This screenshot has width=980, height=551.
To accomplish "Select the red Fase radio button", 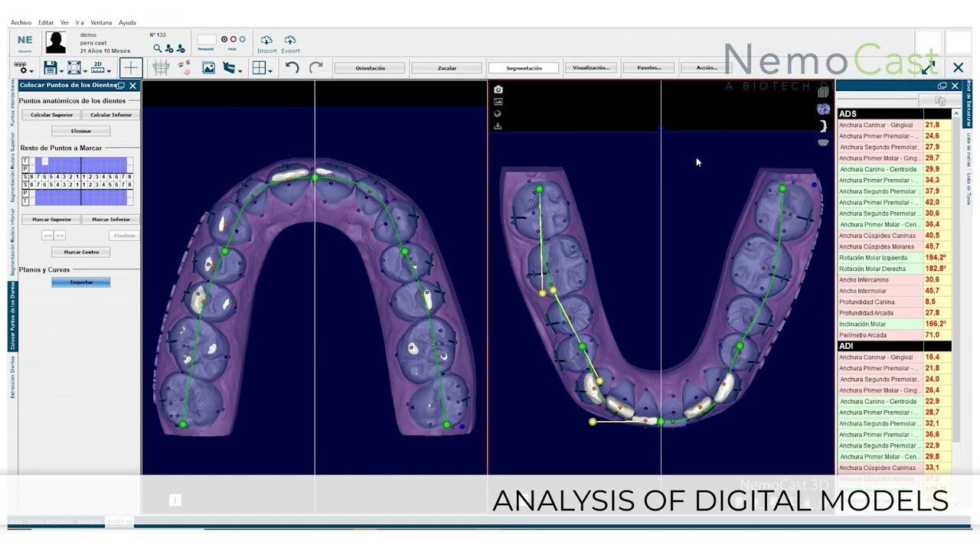I will [x=234, y=39].
